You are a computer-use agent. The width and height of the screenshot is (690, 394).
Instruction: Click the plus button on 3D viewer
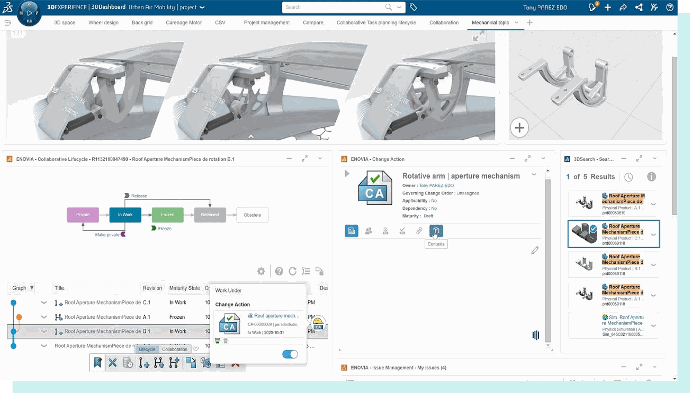tap(519, 128)
